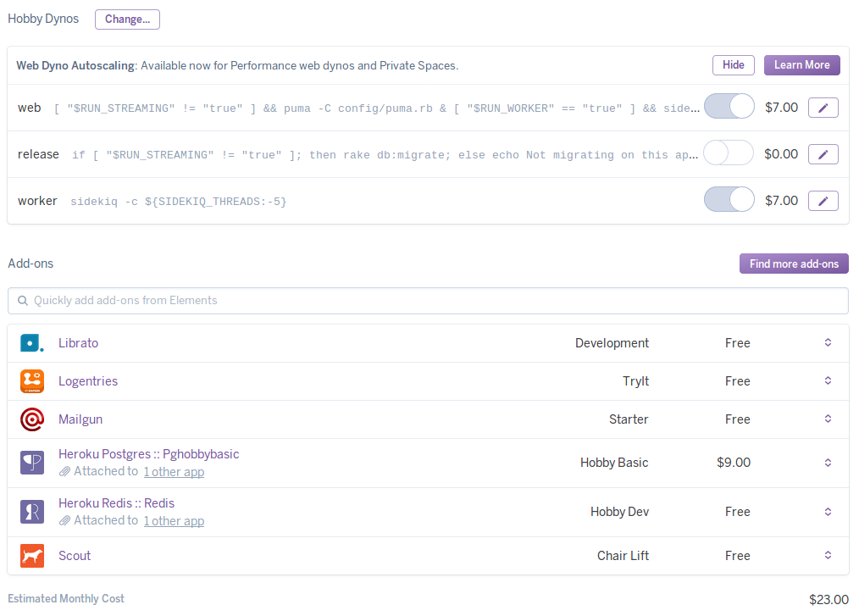
Task: Click the $7.00 price of the web dyno
Action: 781,108
